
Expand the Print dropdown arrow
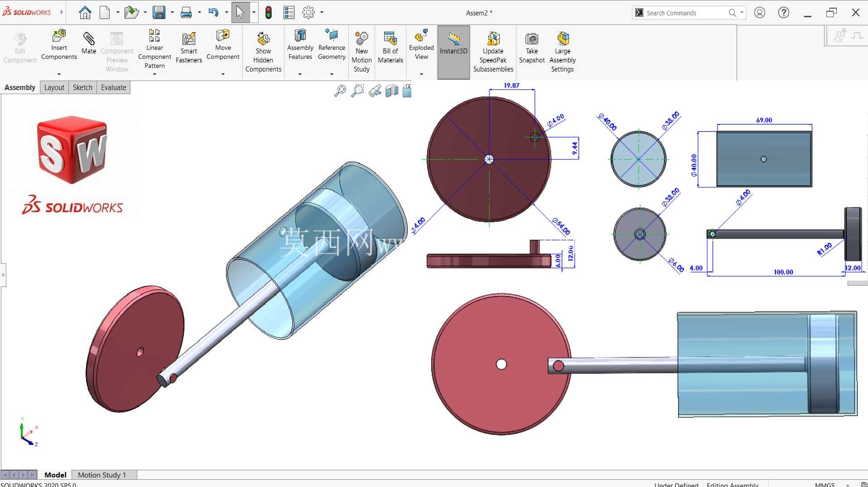click(x=199, y=13)
